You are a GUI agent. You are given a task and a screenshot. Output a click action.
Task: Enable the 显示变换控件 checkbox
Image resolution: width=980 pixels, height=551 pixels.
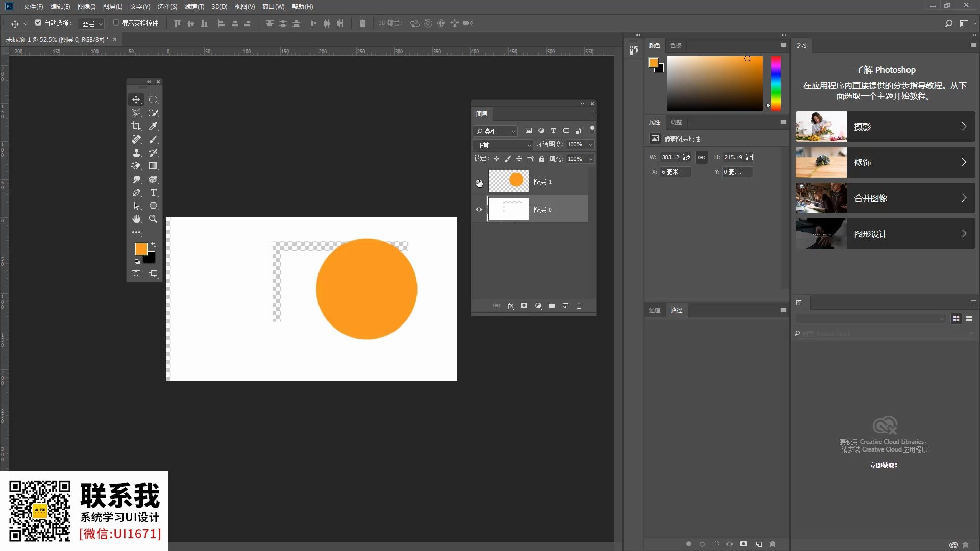coord(116,23)
